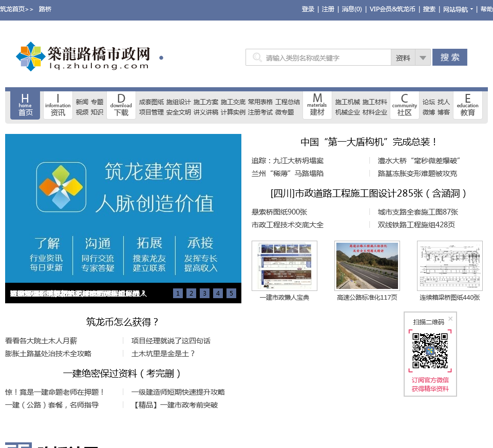The height and width of the screenshot is (448, 493).
Task: Open 消息(0) messages link
Action: [352, 9]
